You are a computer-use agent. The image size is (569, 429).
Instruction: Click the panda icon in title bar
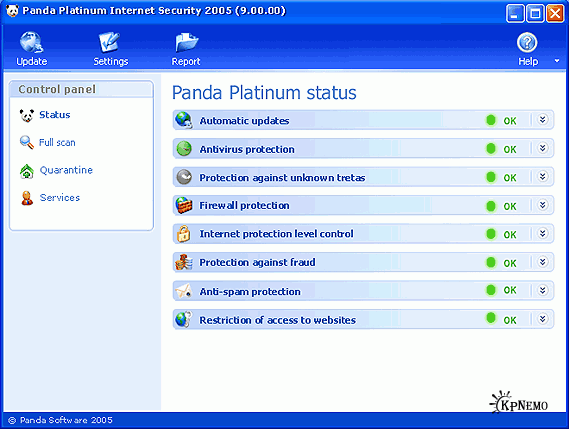[12, 11]
